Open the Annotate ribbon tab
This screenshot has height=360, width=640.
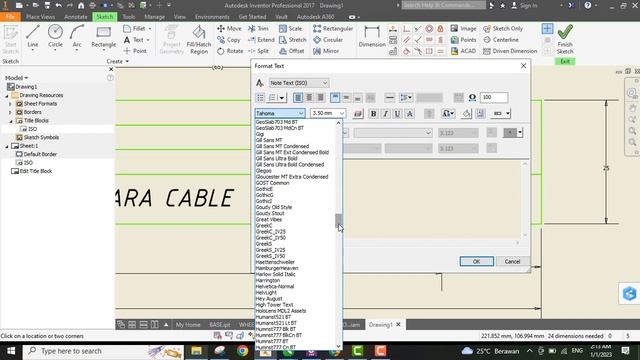pyautogui.click(x=76, y=17)
